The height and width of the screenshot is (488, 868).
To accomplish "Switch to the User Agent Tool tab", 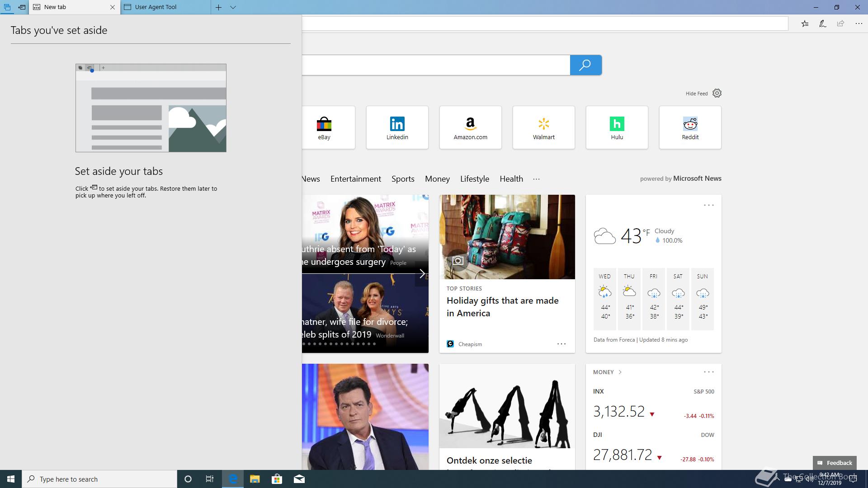I will tap(165, 7).
